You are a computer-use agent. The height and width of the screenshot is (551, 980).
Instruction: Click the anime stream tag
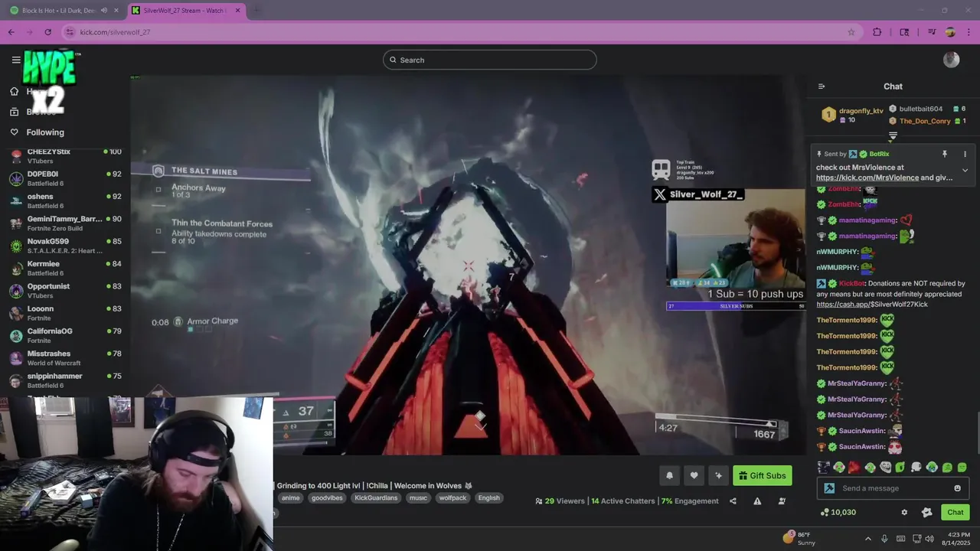point(291,498)
